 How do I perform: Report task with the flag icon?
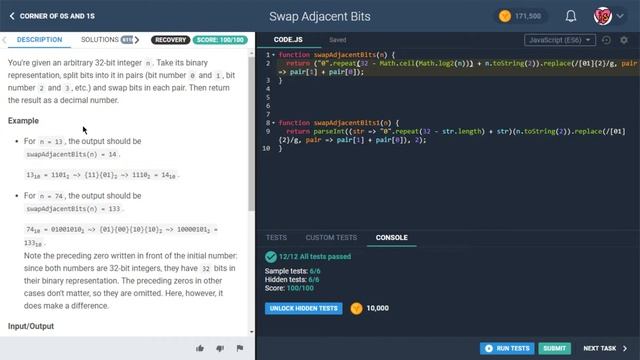[x=240, y=348]
